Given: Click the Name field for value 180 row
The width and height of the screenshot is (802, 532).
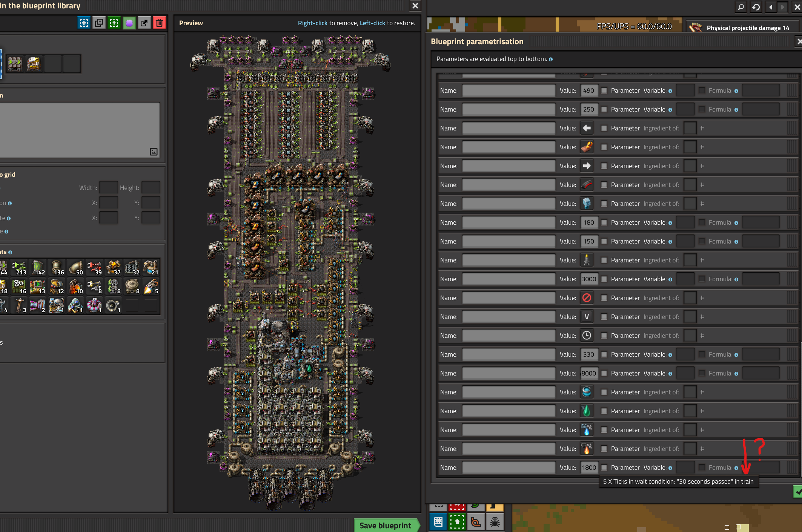Looking at the screenshot, I should (x=509, y=222).
